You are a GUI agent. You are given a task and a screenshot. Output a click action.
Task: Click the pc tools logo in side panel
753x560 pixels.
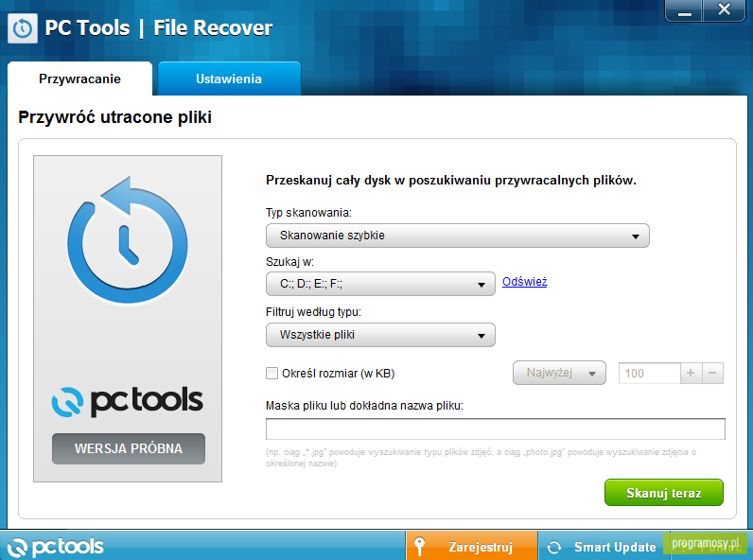(x=128, y=401)
